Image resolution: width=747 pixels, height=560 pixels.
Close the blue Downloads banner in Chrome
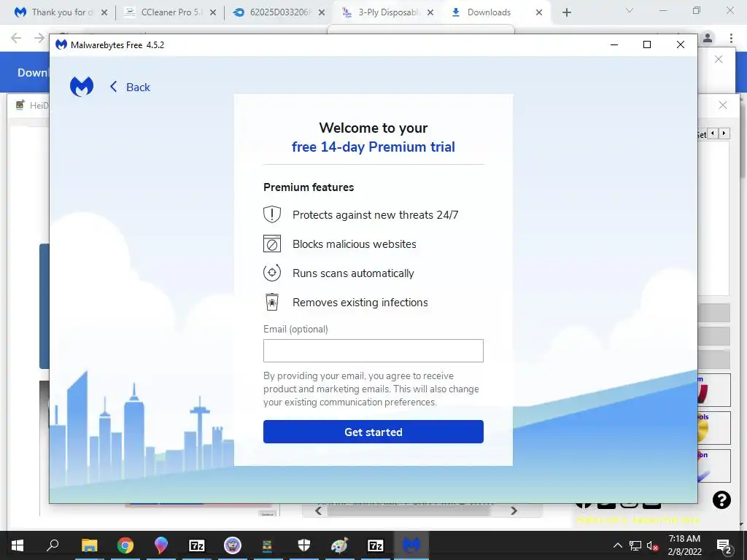(x=719, y=59)
